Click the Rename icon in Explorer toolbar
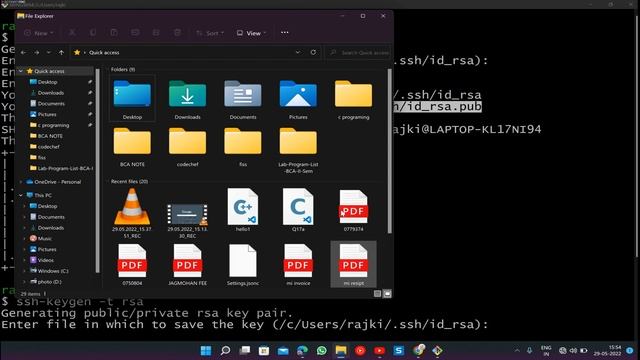The image size is (640, 360). click(135, 33)
